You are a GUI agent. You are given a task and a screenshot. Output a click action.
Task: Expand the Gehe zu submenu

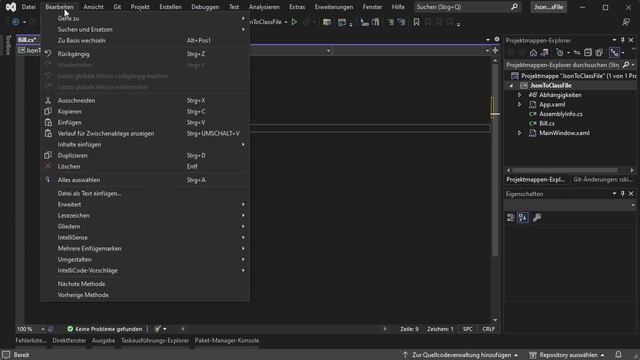coord(145,18)
